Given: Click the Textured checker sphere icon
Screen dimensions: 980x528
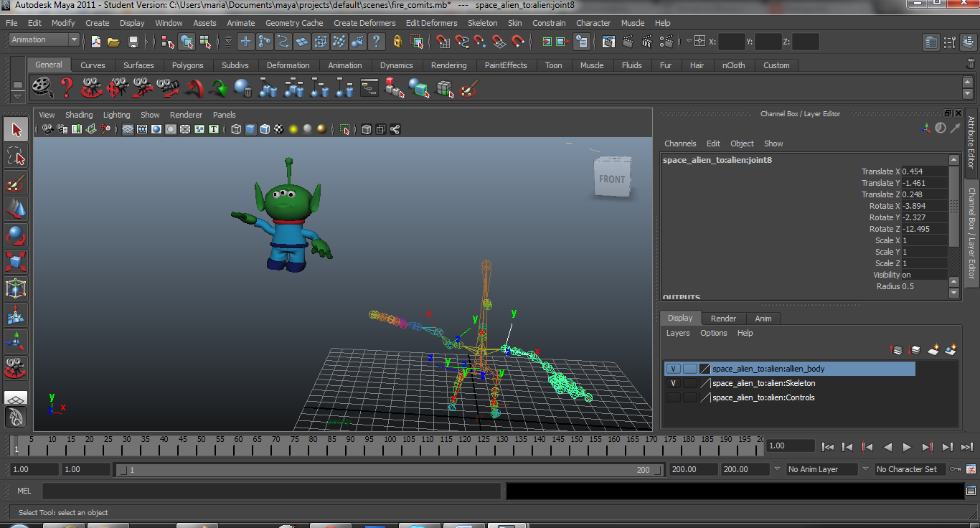Looking at the screenshot, I should click(x=279, y=129).
